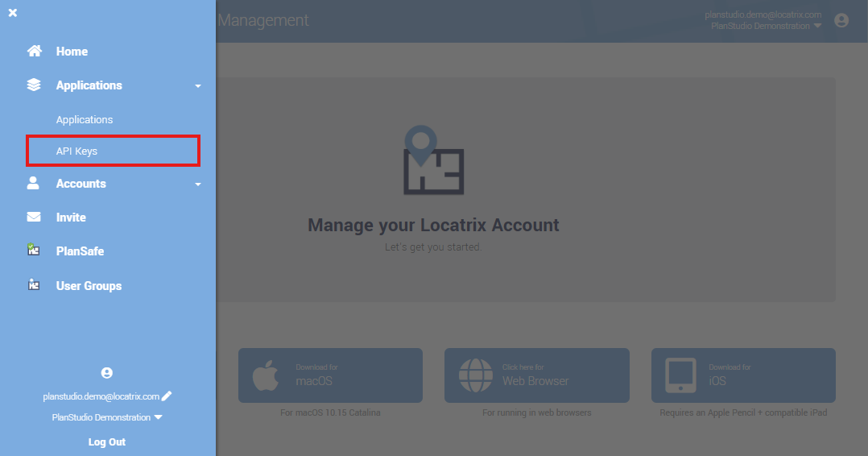This screenshot has height=456, width=868.
Task: Click the 'For macOS 10.15 Catalina' caption
Action: click(x=330, y=412)
